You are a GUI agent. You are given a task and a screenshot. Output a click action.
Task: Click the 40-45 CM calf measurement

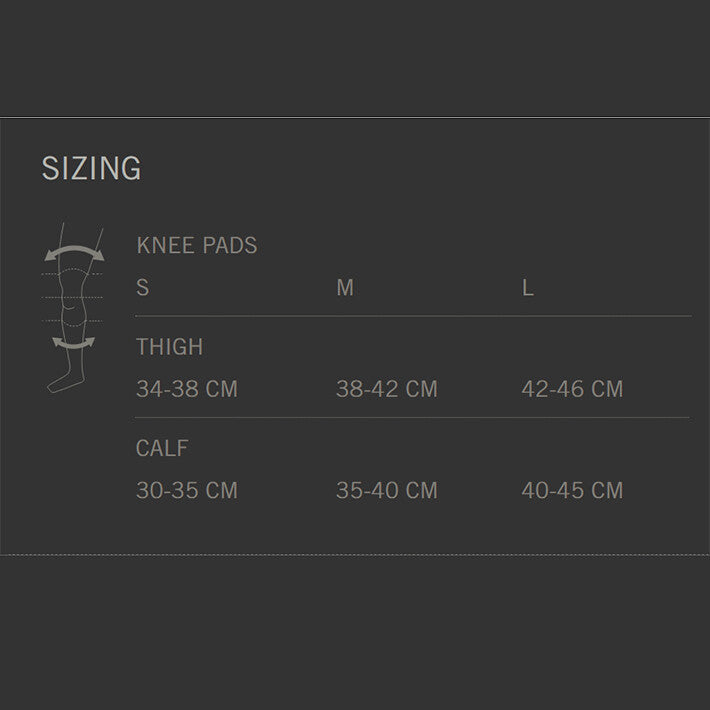[x=572, y=491]
